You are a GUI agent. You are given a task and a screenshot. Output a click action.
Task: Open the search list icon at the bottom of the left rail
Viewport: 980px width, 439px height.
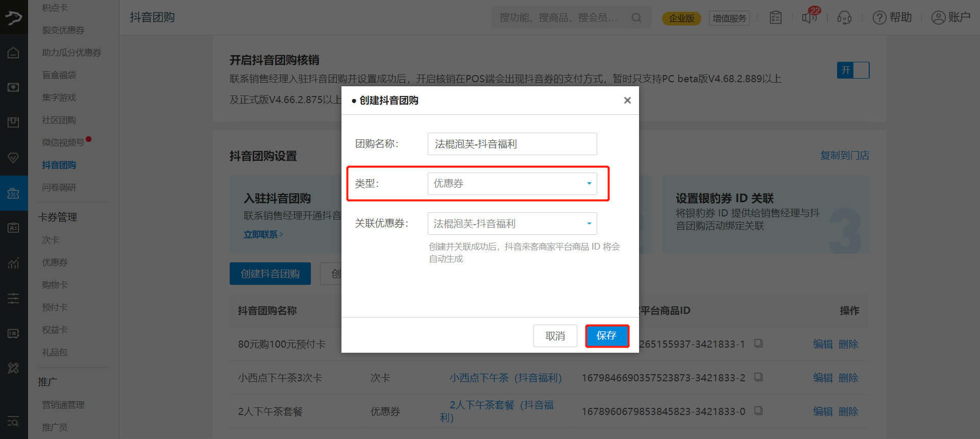(x=14, y=422)
